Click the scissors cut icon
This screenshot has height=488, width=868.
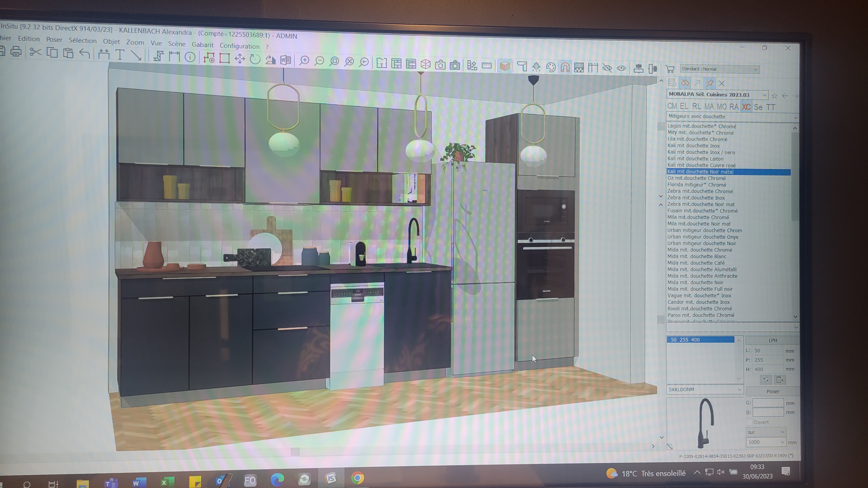point(35,52)
